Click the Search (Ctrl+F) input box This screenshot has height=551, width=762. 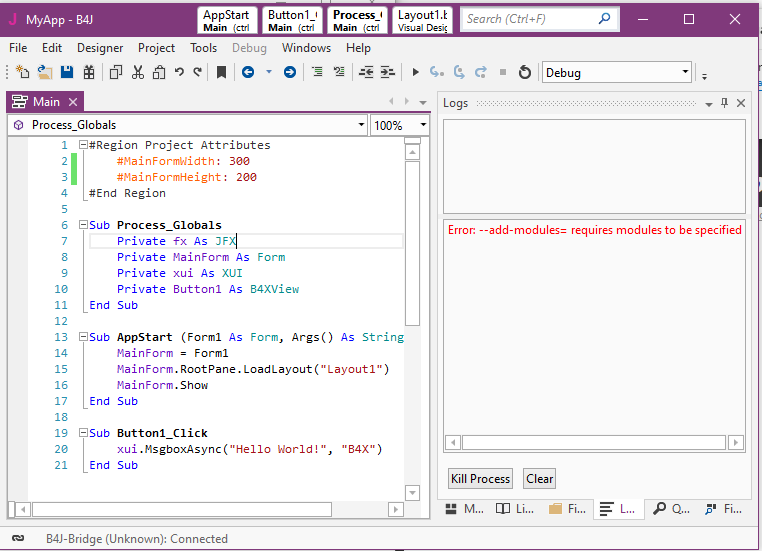tap(530, 18)
